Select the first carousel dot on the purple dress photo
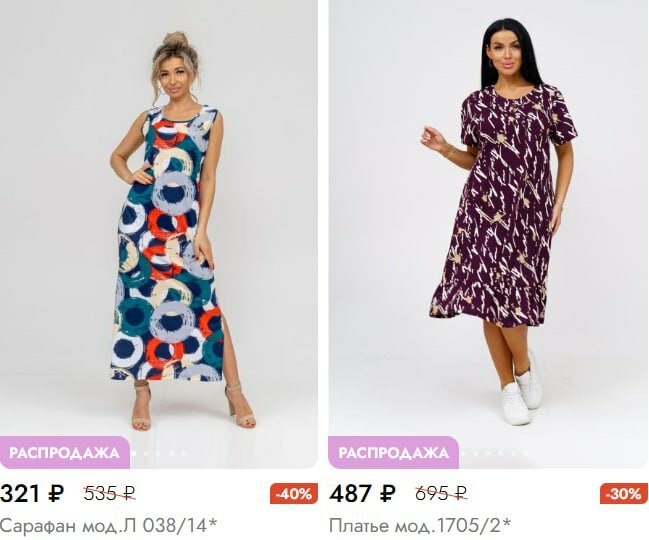 click(463, 454)
